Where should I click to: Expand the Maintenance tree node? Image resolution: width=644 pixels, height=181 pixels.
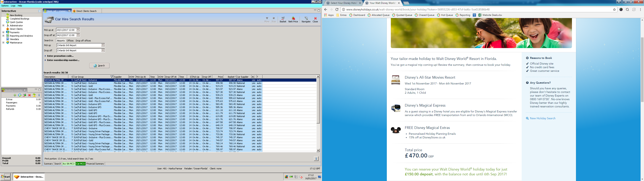tap(3, 42)
